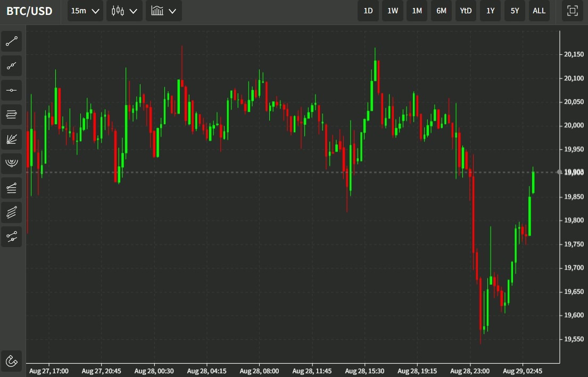
Task: Toggle the magnet snap tool
Action: 12,361
